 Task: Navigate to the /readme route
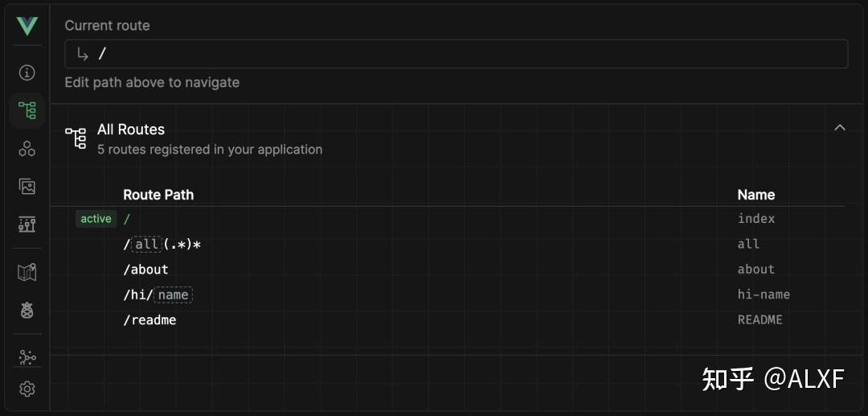tap(149, 320)
